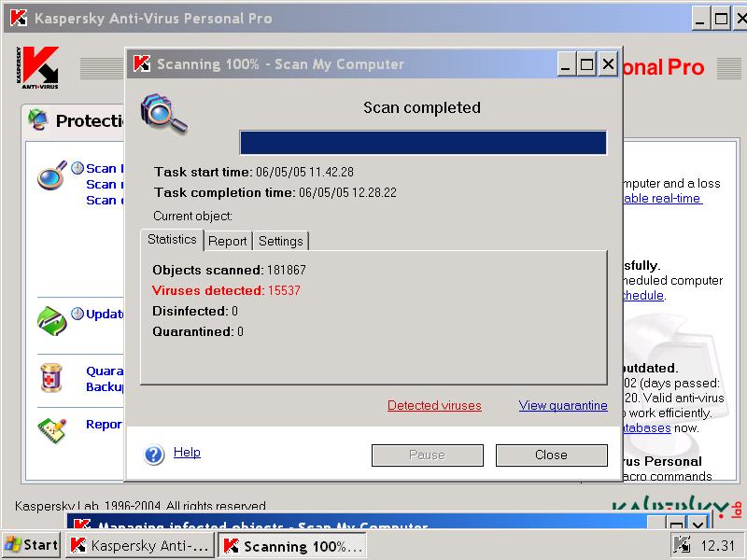The image size is (747, 560).
Task: Select Scanning 100%... taskbar button
Action: 292,545
